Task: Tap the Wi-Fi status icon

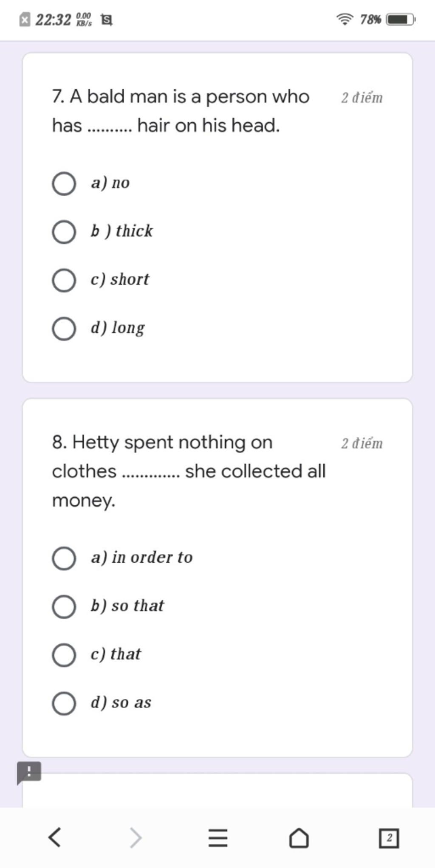Action: pyautogui.click(x=345, y=20)
